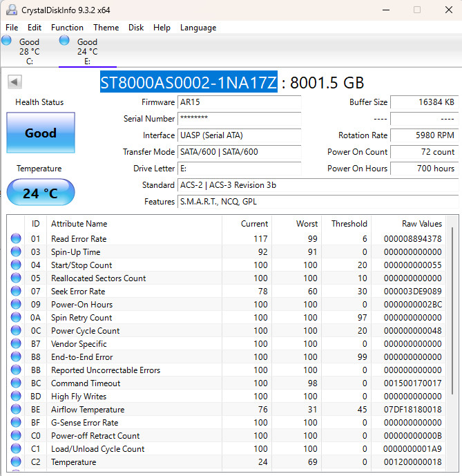The height and width of the screenshot is (476, 462).
Task: Open the Disk menu
Action: click(135, 28)
